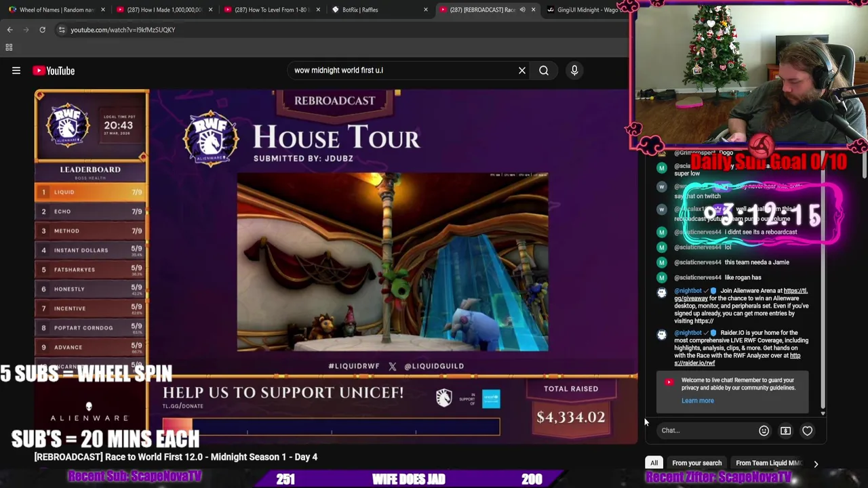Open tl.gg/giveaway link from nightbot
This screenshot has height=488, width=868.
click(x=741, y=294)
